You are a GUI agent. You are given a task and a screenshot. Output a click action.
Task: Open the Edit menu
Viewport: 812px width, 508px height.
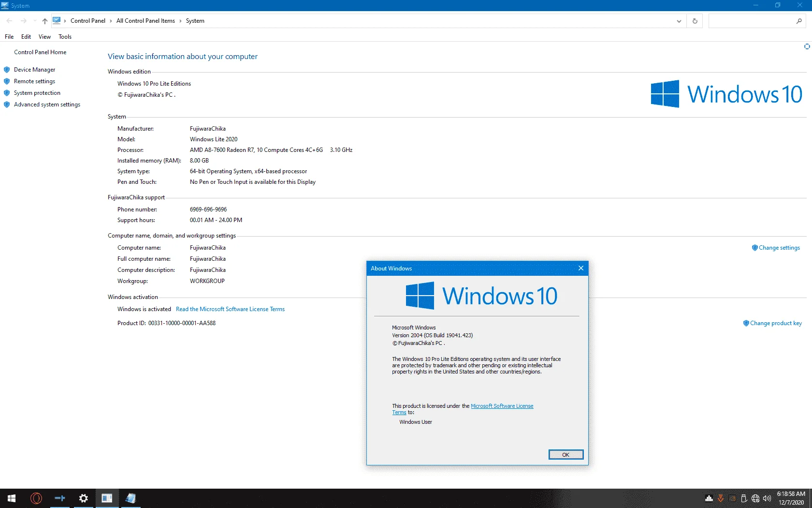point(26,37)
